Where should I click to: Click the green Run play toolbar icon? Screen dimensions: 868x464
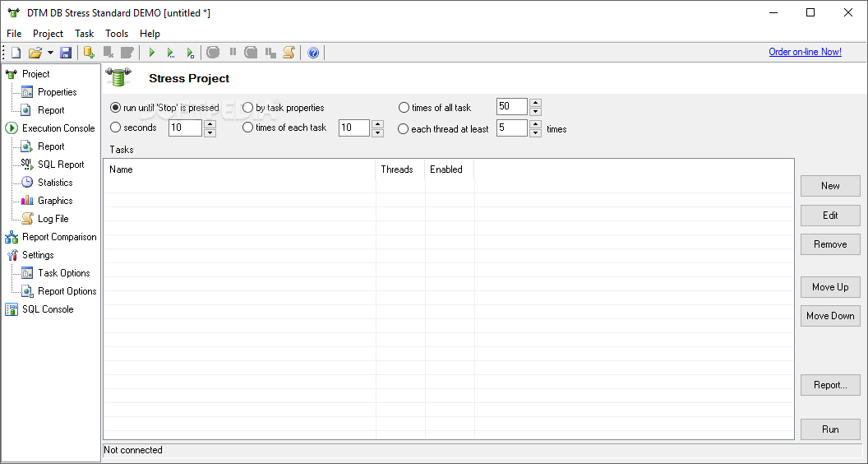[x=152, y=53]
